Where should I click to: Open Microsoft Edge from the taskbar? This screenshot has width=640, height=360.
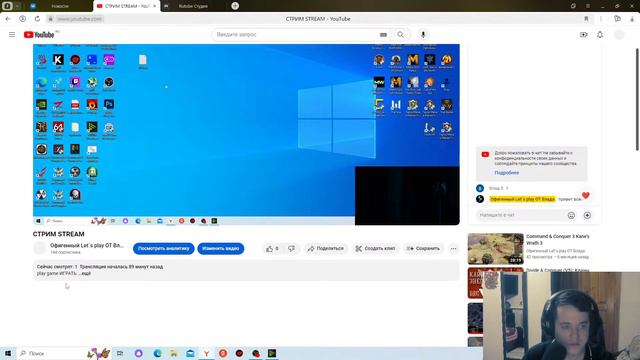click(158, 353)
